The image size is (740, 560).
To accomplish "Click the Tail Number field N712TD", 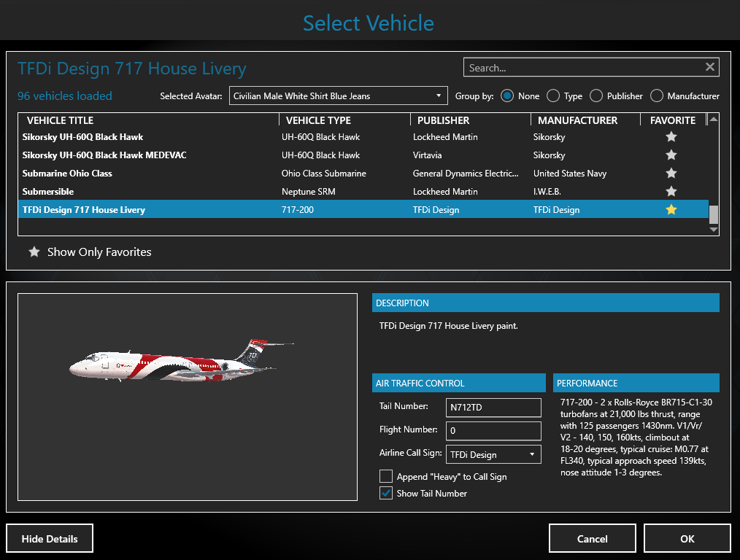I will point(493,408).
